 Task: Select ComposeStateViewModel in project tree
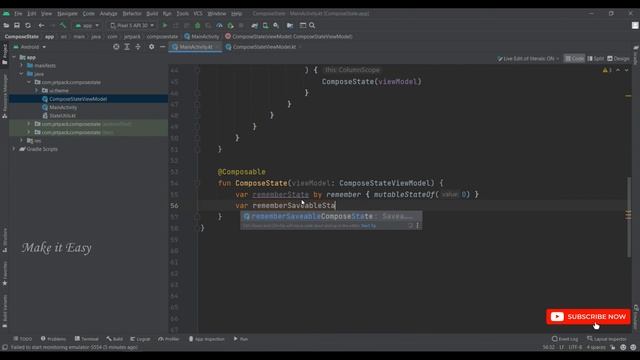click(x=78, y=99)
